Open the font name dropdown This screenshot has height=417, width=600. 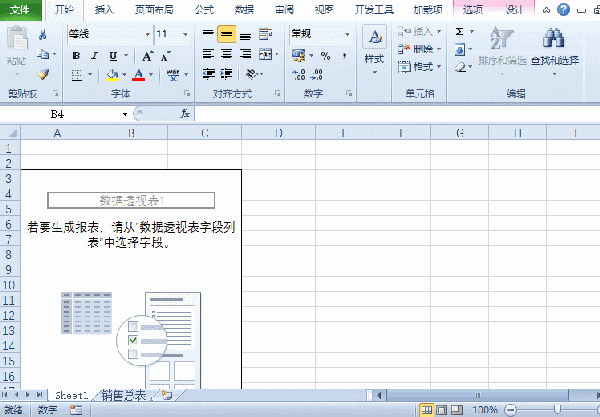coord(148,34)
